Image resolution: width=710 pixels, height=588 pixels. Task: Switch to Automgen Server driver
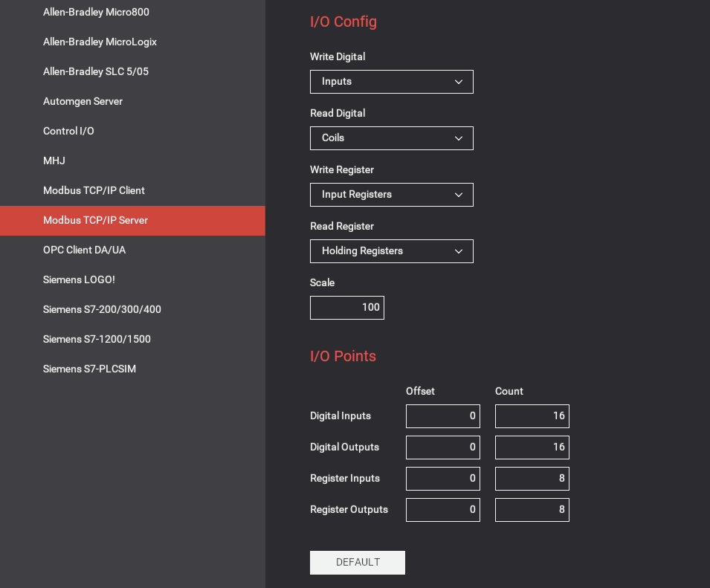coord(132,101)
